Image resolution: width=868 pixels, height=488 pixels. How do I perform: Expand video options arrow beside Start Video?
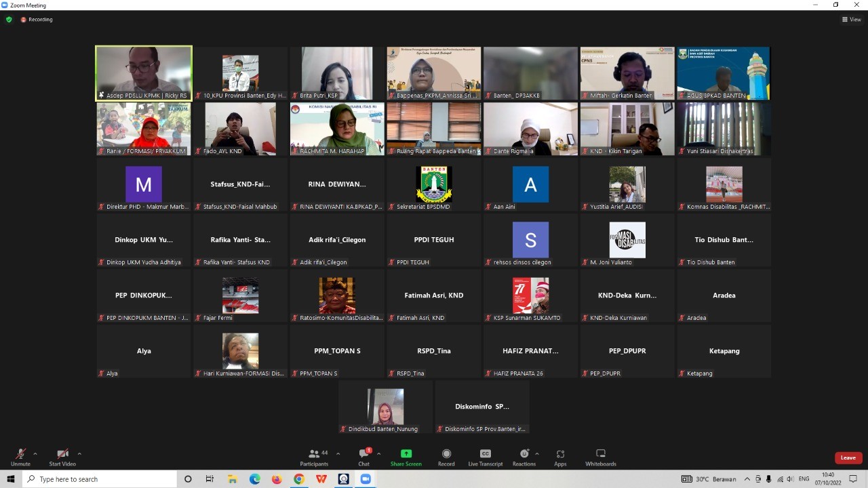79,454
